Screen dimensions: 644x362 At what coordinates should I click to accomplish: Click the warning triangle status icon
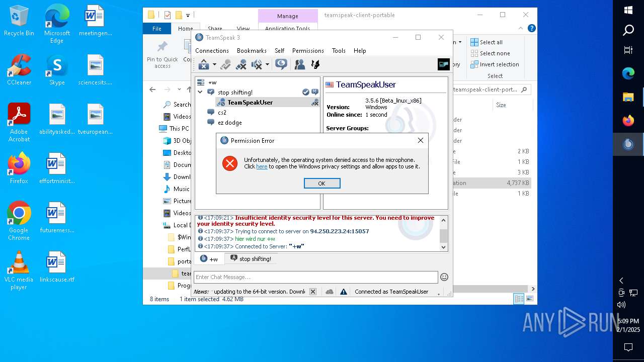click(x=344, y=292)
